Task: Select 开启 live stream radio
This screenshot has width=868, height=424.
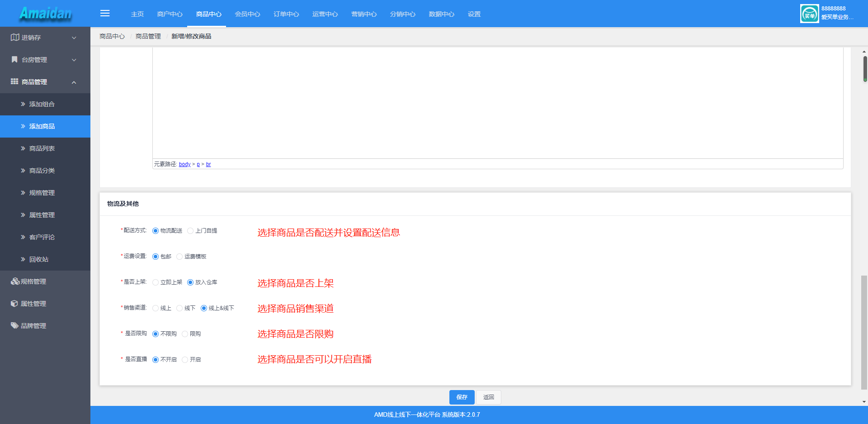Action: [185, 360]
